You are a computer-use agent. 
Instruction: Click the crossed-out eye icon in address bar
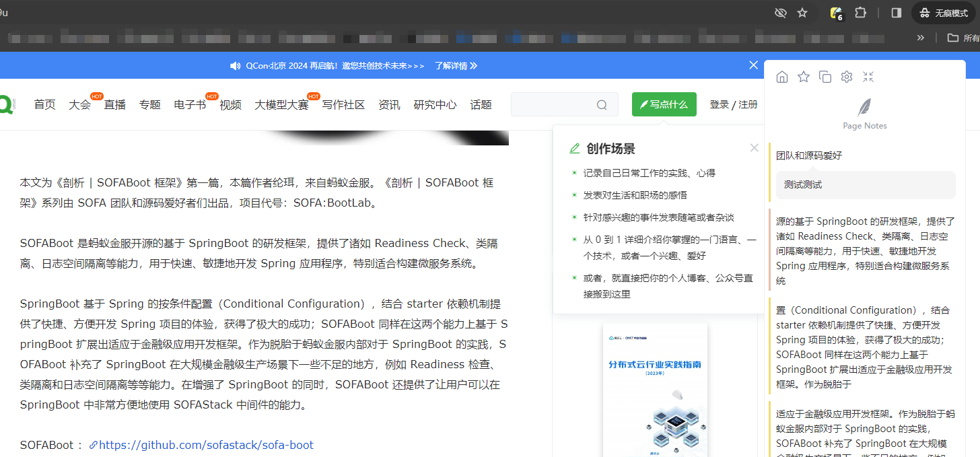click(x=781, y=13)
